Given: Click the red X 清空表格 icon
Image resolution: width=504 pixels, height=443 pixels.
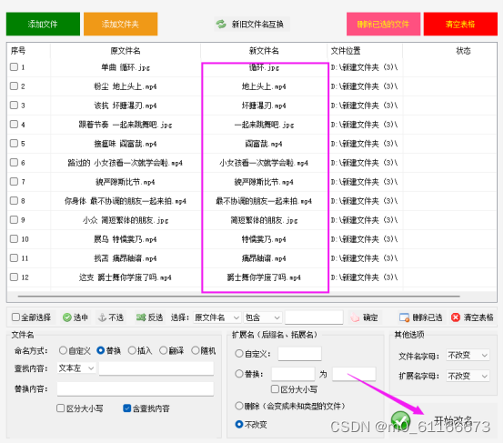Looking at the screenshot, I should (x=456, y=317).
